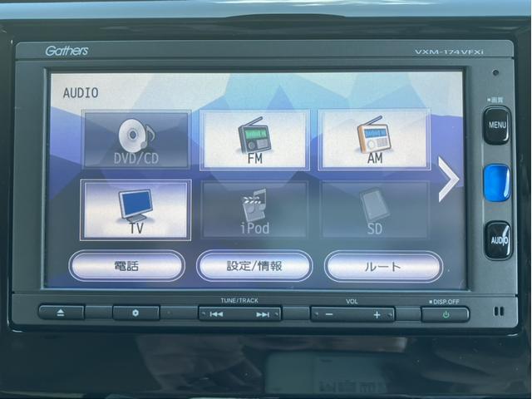Decrease volume with minus button

(330, 314)
